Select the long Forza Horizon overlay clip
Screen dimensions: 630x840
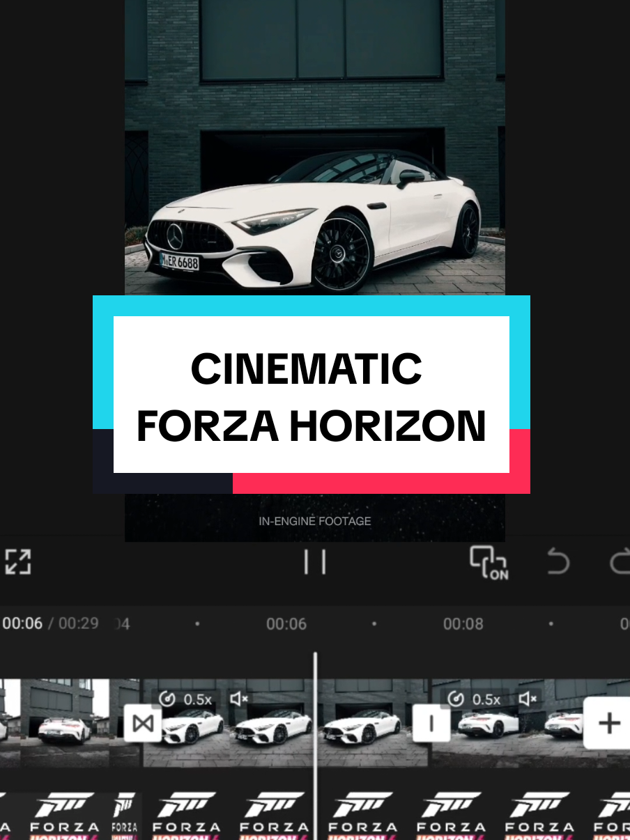387,816
